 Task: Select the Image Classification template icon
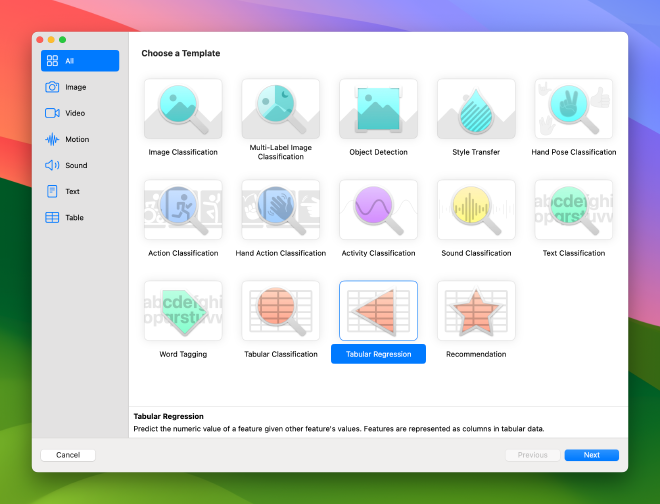tap(183, 109)
